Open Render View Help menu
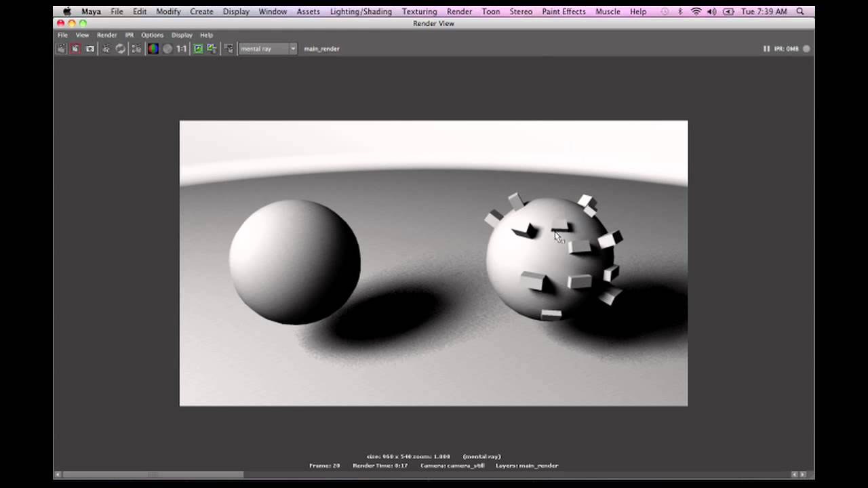868x488 pixels. tap(207, 35)
